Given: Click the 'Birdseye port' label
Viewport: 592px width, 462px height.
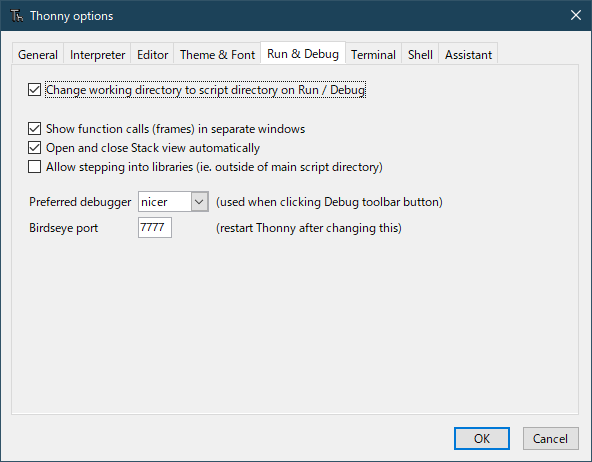Looking at the screenshot, I should [63, 228].
